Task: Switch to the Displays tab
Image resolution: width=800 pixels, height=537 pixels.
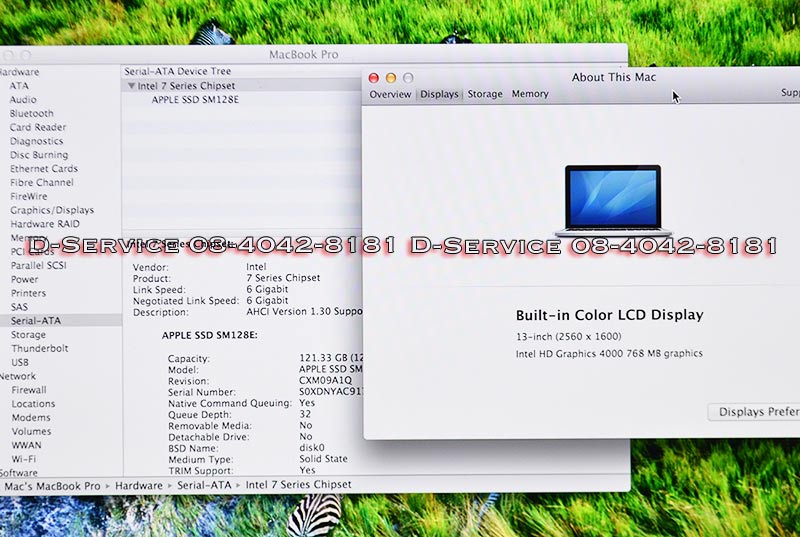Action: tap(439, 94)
